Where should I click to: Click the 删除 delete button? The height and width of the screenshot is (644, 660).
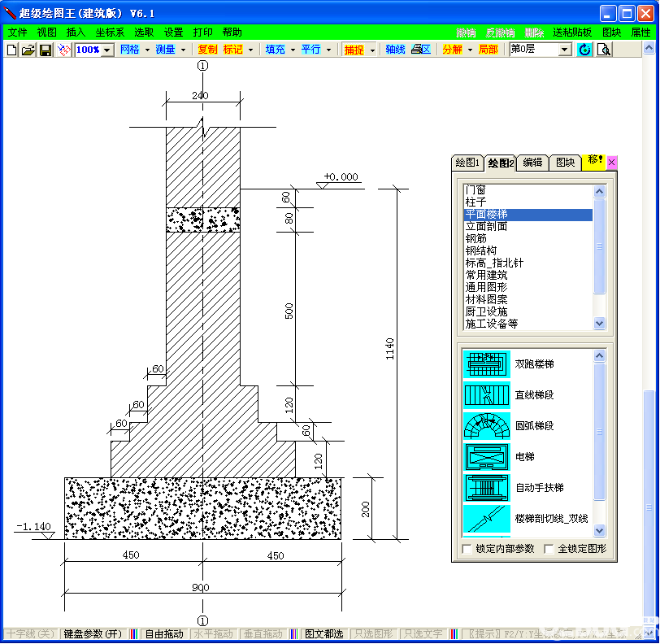pos(534,33)
